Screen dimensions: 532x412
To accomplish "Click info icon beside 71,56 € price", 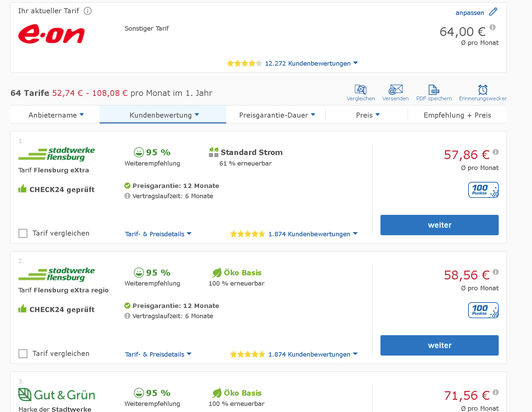I will coord(496,392).
